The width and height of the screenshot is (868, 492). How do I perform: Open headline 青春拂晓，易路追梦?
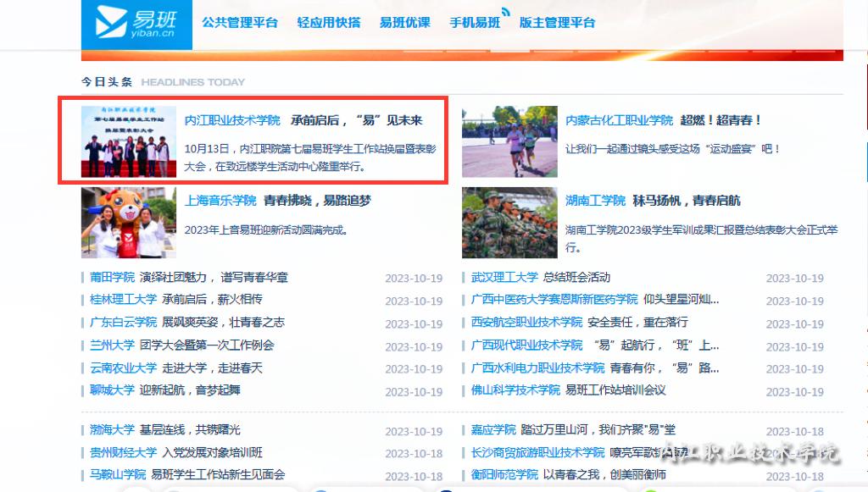pyautogui.click(x=317, y=201)
